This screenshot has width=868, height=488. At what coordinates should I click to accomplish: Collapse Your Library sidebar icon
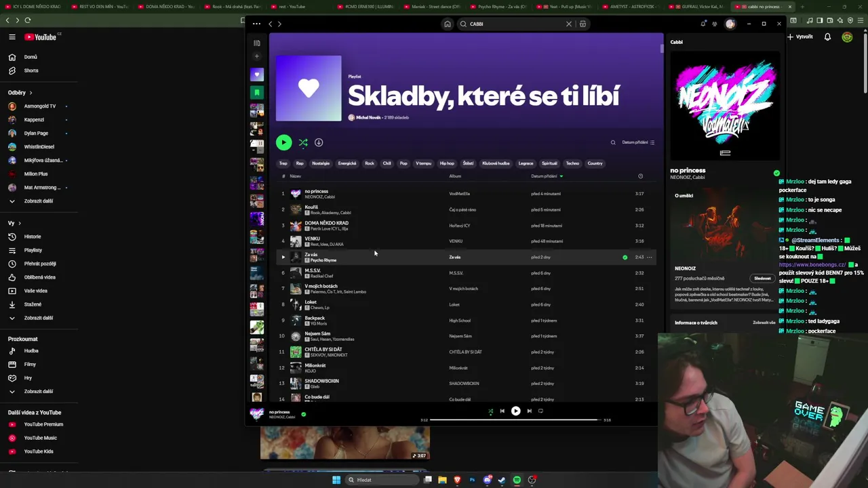(x=257, y=43)
